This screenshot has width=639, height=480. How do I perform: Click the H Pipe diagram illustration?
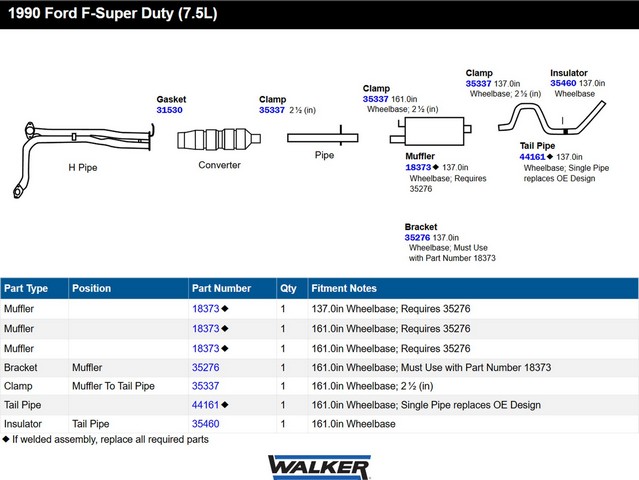click(84, 160)
